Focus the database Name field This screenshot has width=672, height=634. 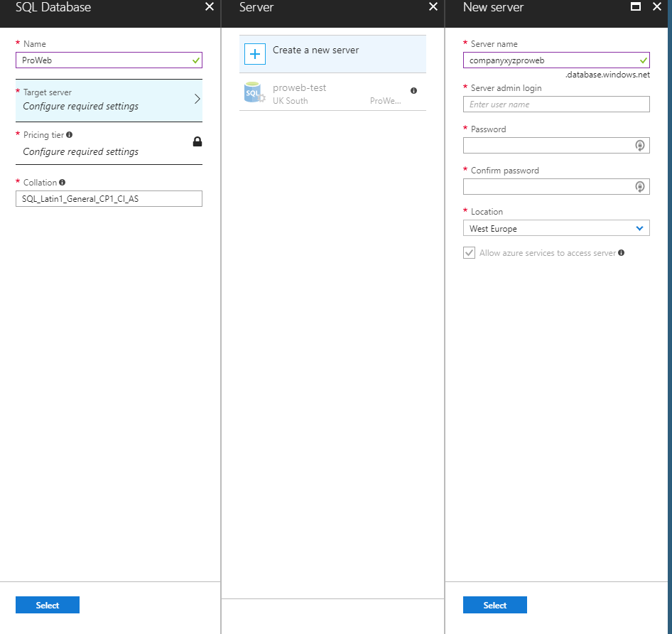[x=109, y=60]
